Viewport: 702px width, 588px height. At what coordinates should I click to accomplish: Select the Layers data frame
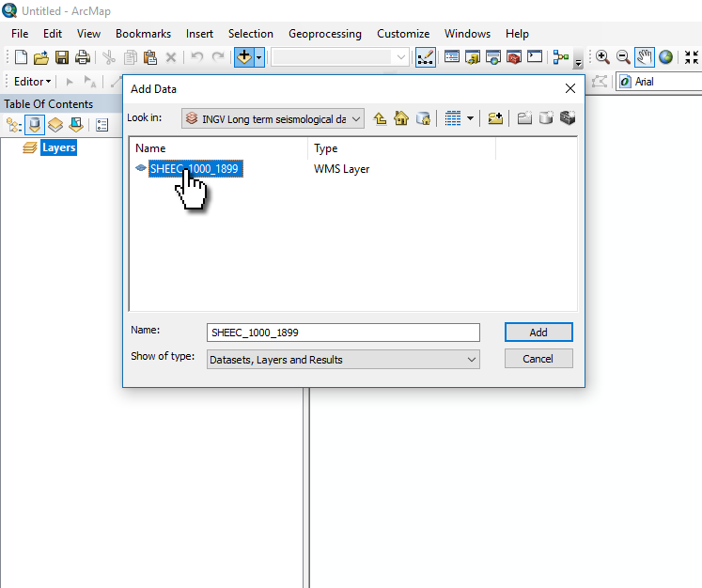click(58, 147)
